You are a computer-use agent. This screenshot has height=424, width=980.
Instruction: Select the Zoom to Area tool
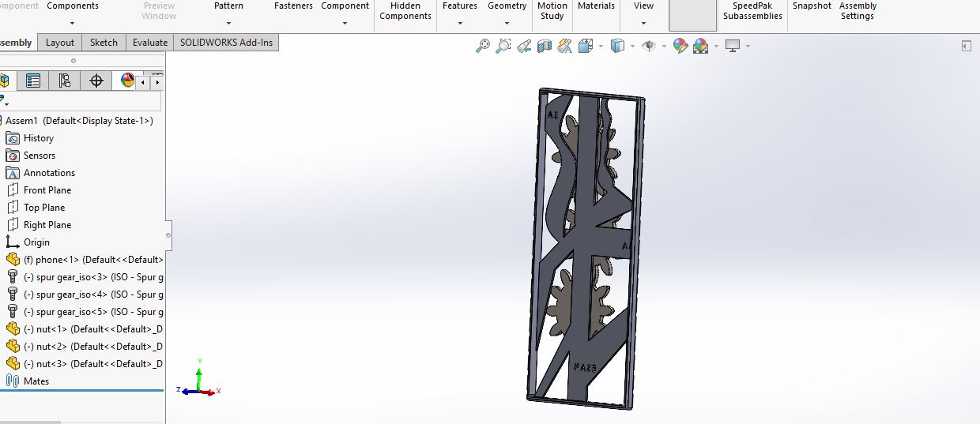click(503, 47)
